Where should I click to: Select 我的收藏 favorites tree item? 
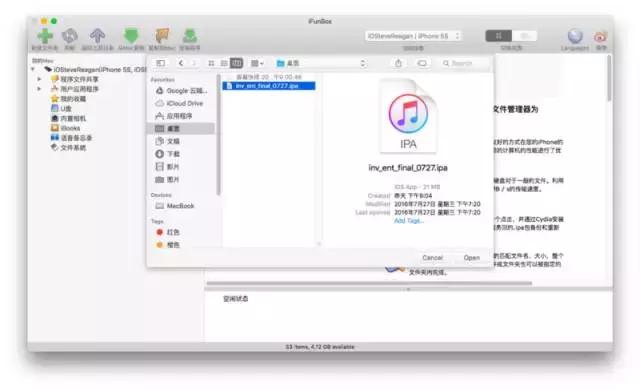(69, 99)
